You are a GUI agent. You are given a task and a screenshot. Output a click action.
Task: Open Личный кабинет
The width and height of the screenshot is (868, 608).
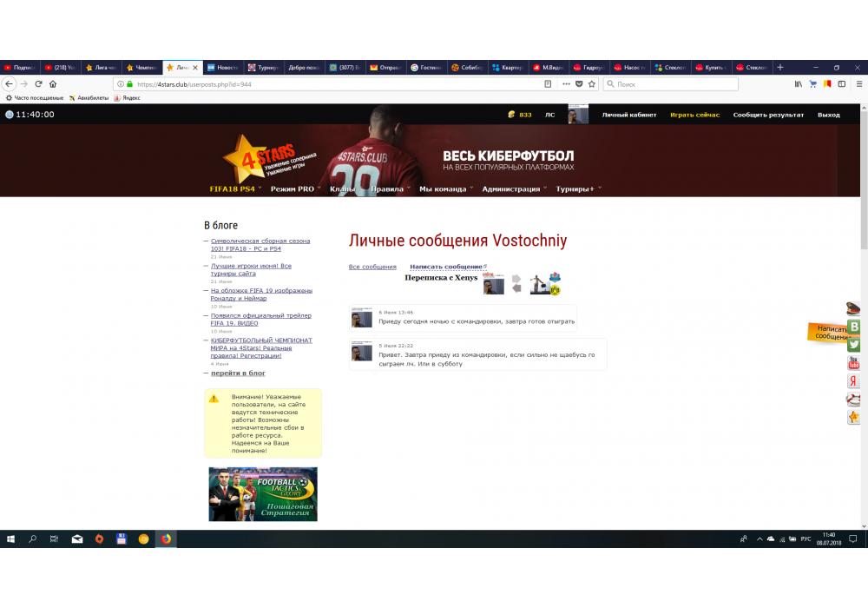tap(628, 115)
